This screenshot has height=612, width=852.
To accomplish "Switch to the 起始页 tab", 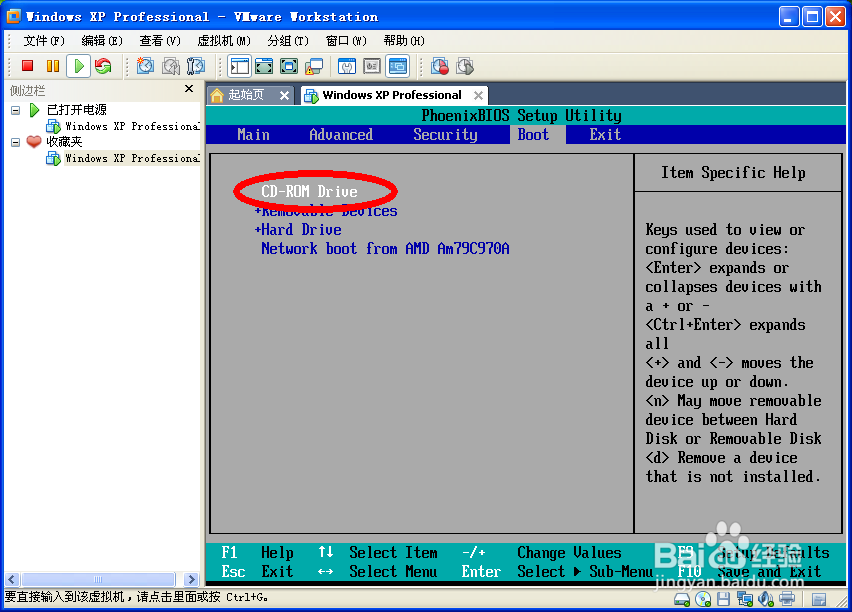I will [x=246, y=95].
